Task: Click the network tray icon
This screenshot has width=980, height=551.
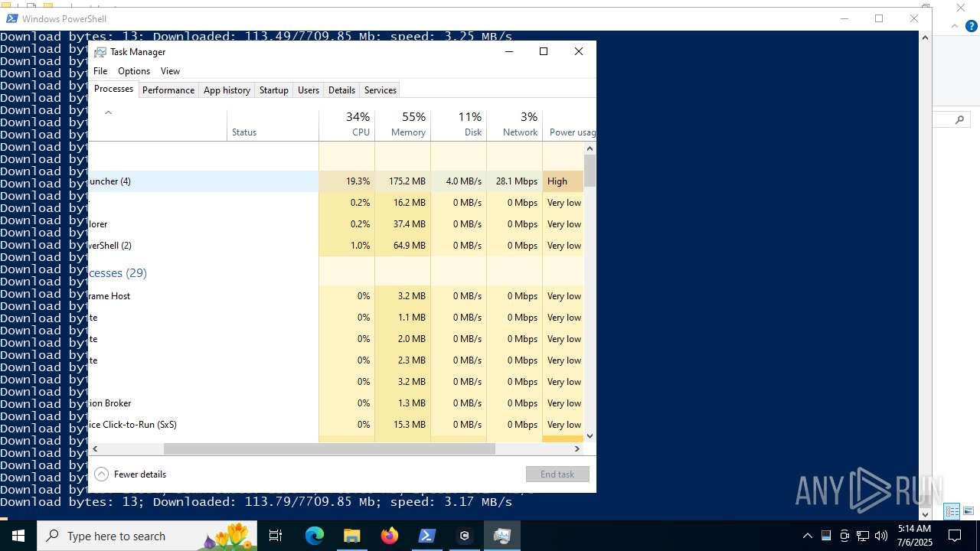Action: [x=863, y=536]
